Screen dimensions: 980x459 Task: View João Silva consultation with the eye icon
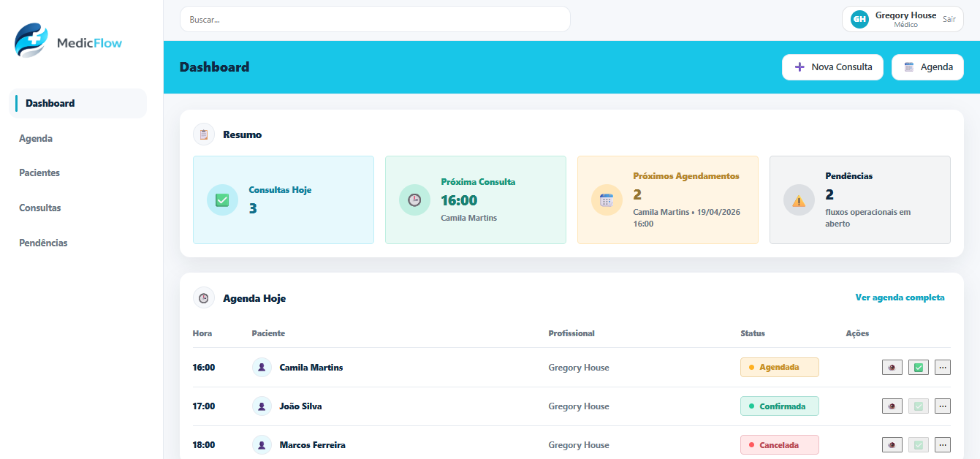[892, 406]
